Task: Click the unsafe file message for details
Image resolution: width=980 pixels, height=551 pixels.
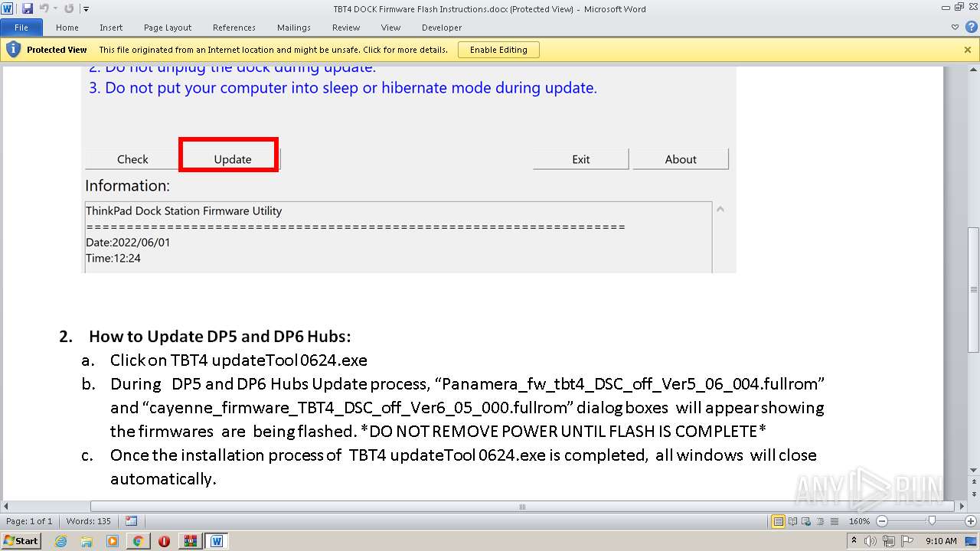Action: 273,50
